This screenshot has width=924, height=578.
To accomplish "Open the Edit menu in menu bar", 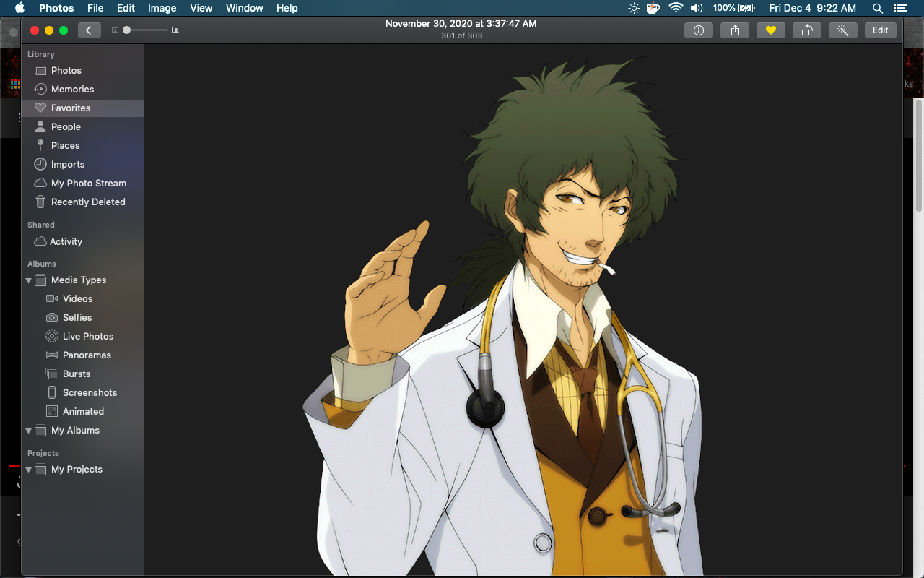I will click(x=126, y=8).
